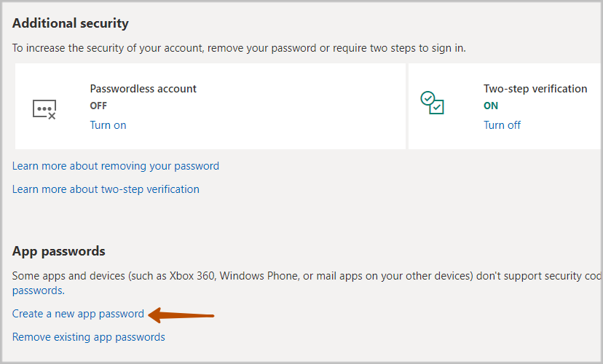
Task: Click the Two-step verification checkmarks icon
Action: [432, 103]
